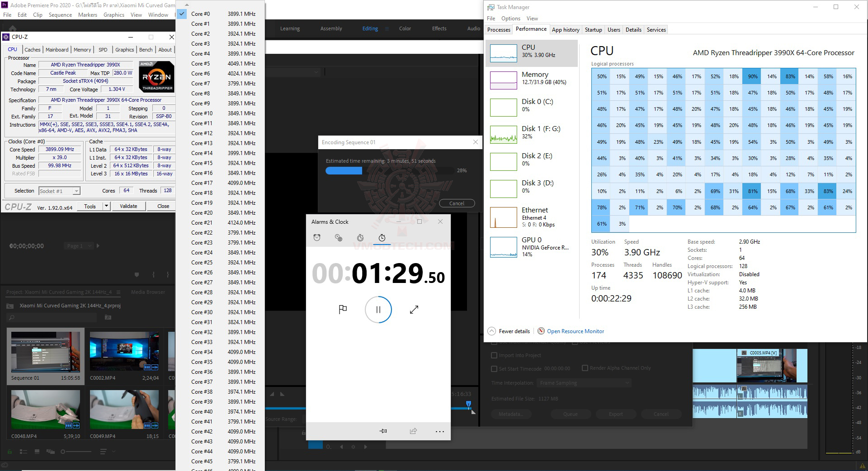868x471 pixels.
Task: Open the CPU-Z Tools dropdown arrow
Action: click(107, 206)
